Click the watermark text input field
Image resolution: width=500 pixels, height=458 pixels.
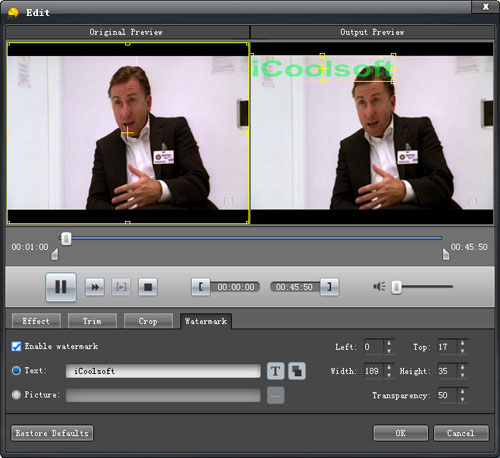tap(163, 371)
